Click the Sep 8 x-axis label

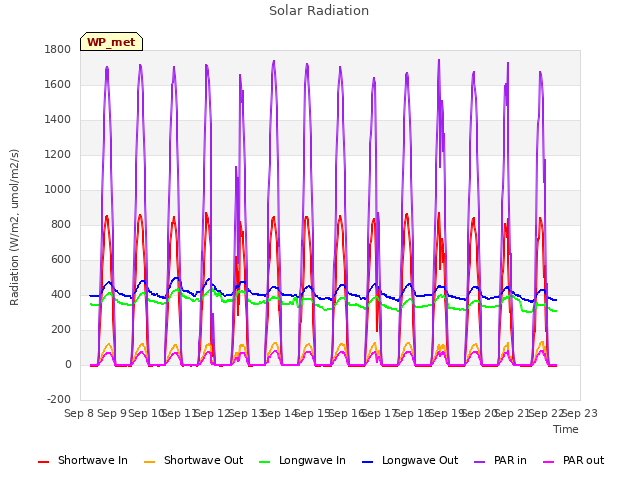tap(79, 413)
